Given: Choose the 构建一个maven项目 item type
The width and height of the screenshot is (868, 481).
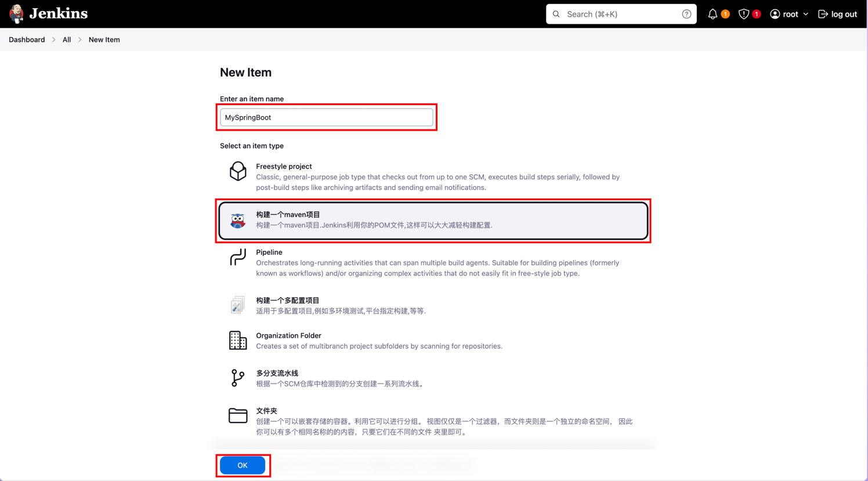Looking at the screenshot, I should [x=433, y=220].
